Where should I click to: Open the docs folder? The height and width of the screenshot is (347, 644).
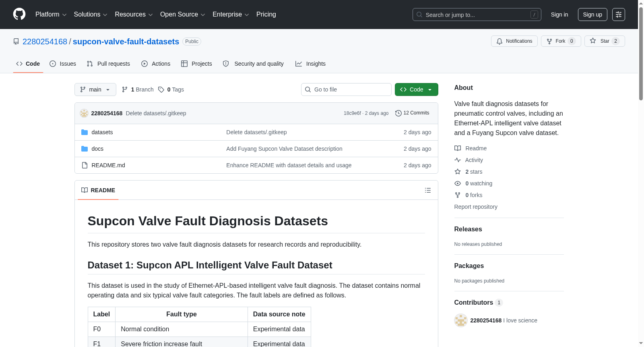click(97, 149)
